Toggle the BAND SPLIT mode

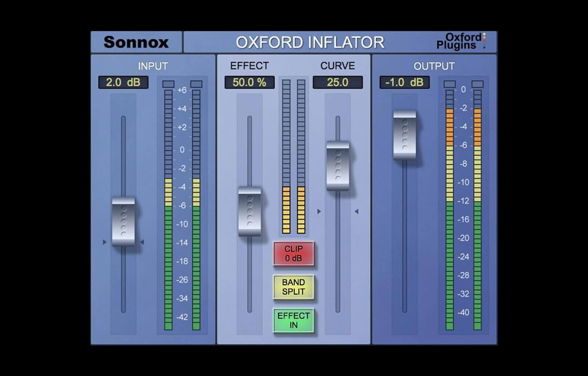(x=293, y=287)
